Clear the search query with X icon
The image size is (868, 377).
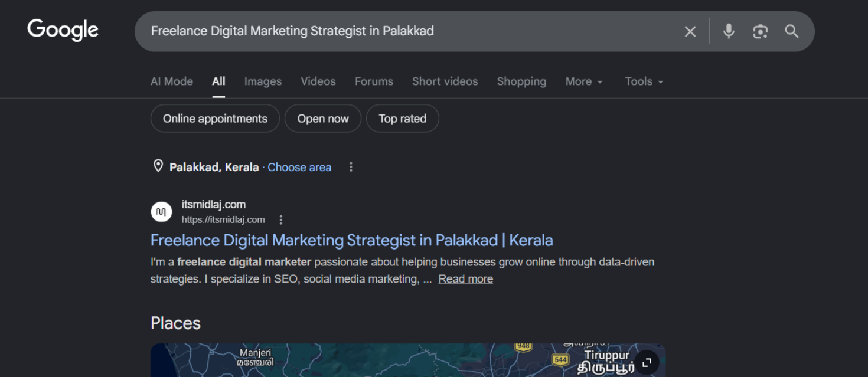[x=690, y=31]
